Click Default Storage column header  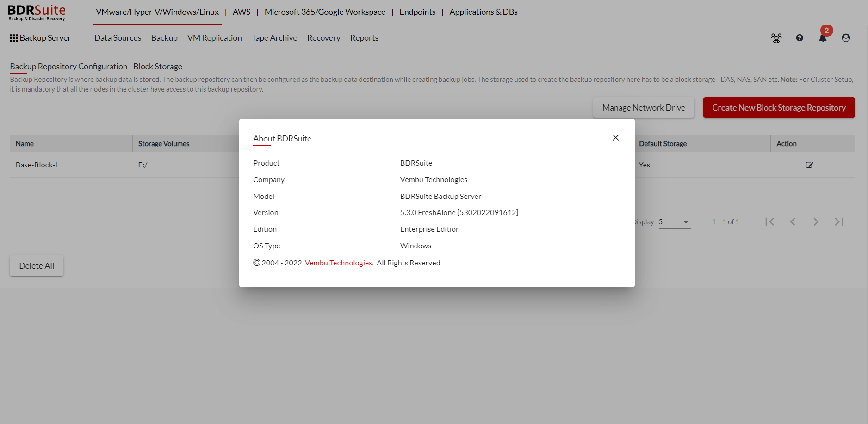(663, 144)
